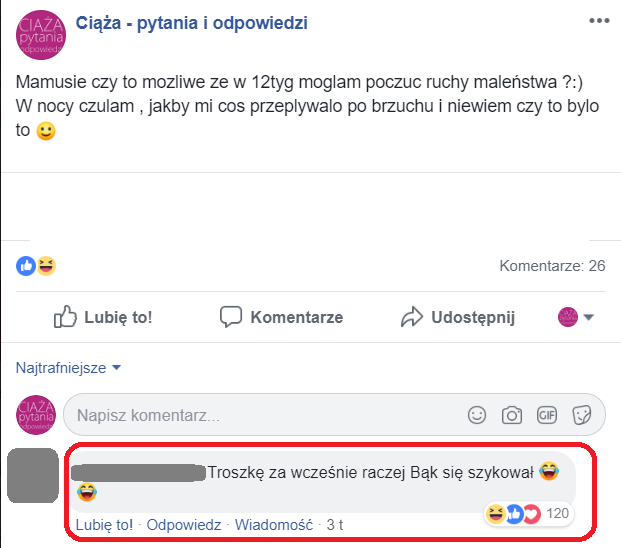Open the sticker picker icon
Viewport: 621px width, 548px height.
(581, 415)
